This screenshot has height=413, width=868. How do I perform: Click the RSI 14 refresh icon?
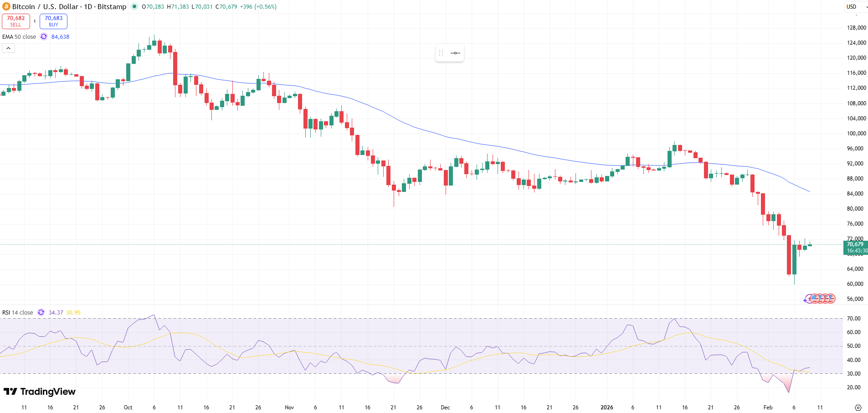click(x=41, y=312)
